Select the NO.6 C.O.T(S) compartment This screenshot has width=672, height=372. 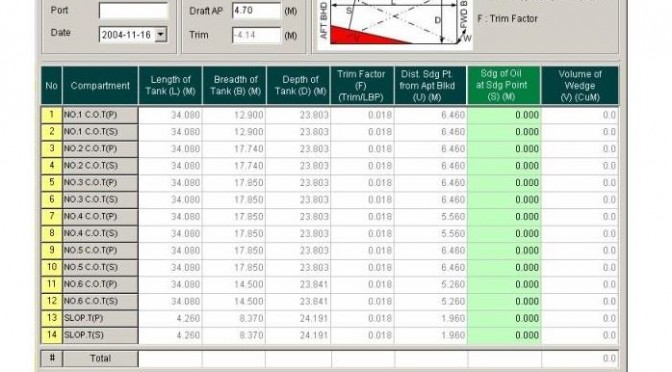(x=100, y=301)
